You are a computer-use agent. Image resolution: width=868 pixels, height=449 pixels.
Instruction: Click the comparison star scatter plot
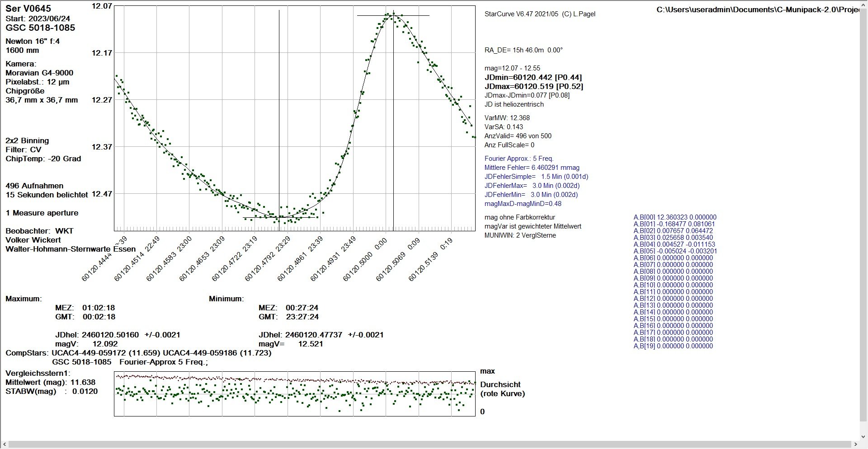[295, 393]
